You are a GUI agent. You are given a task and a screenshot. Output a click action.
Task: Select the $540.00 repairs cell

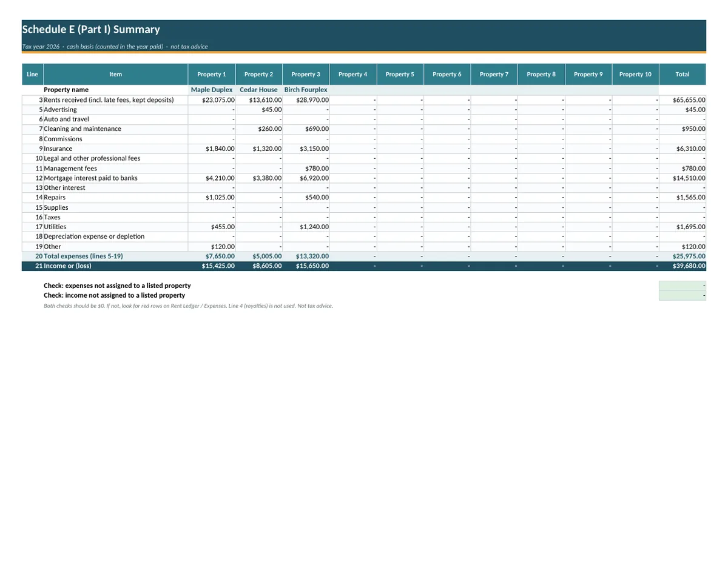(x=306, y=198)
